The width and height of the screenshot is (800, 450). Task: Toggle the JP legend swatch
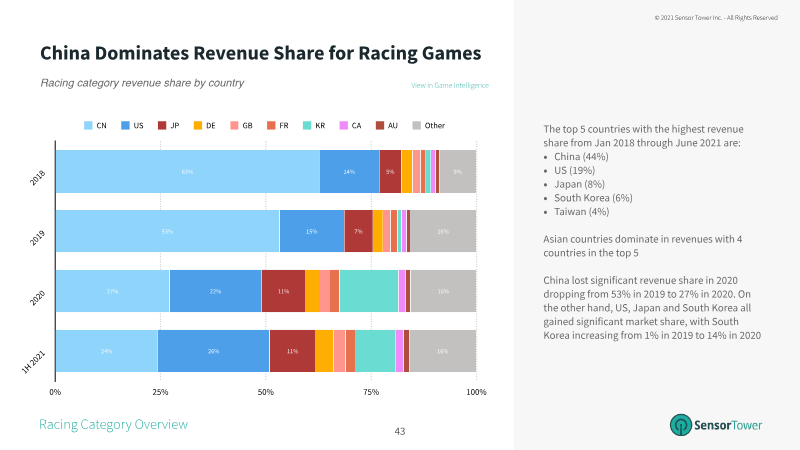point(162,126)
